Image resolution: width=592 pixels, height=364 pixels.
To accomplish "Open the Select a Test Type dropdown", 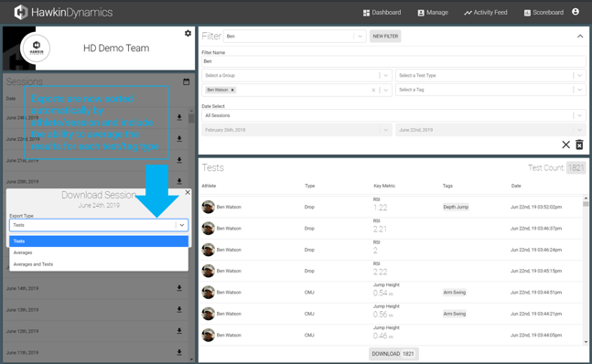I will (x=490, y=75).
